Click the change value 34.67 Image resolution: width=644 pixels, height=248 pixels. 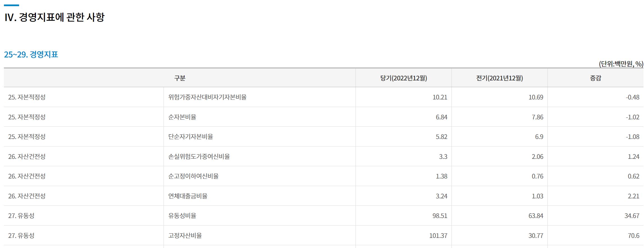(632, 216)
